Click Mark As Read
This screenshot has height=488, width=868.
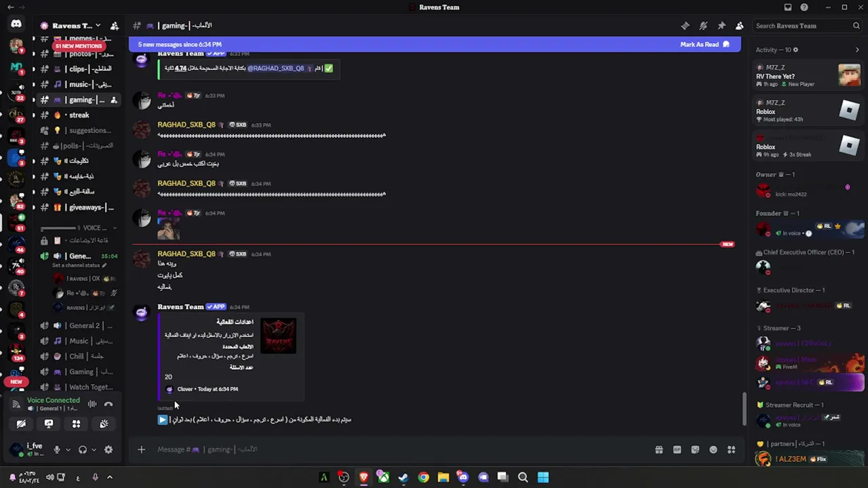pyautogui.click(x=705, y=45)
